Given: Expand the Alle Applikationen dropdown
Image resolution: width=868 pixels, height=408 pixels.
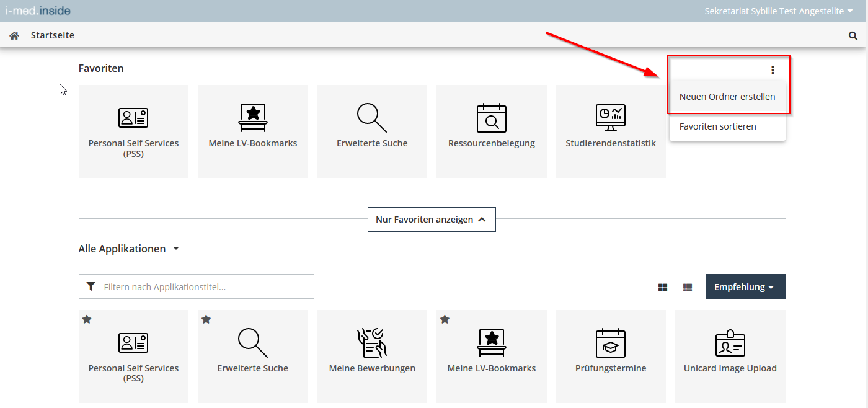Looking at the screenshot, I should coord(128,249).
